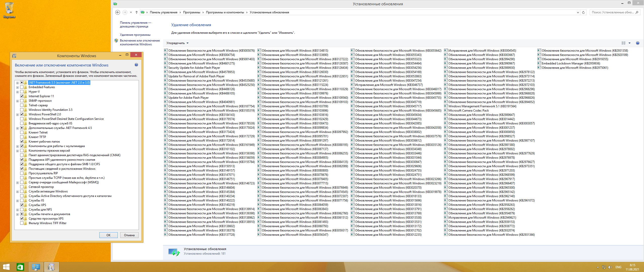Screen dimensions: 644x272
Task: Open the network icon in the system tray
Action: click(604, 267)
